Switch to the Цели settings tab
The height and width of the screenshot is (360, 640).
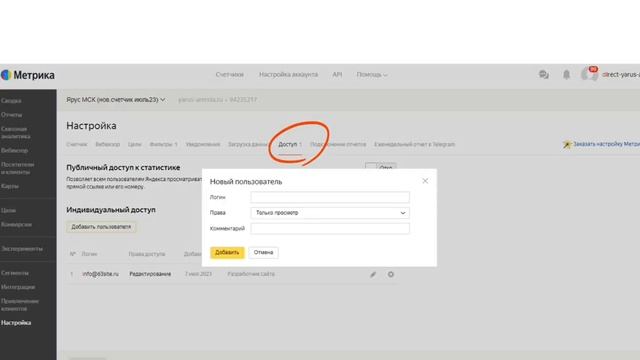click(134, 144)
